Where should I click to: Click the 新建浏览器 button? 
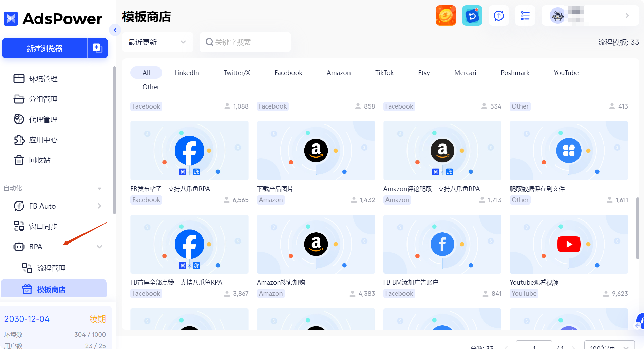tap(44, 48)
